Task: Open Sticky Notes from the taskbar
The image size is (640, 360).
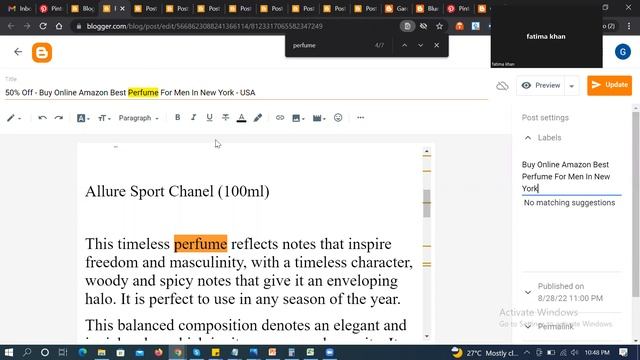Action: (x=216, y=352)
